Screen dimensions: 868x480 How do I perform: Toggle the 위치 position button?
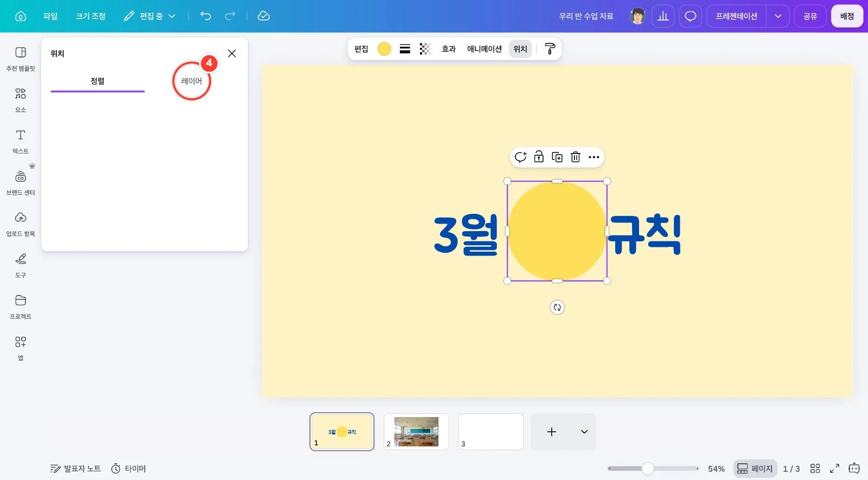click(x=520, y=49)
